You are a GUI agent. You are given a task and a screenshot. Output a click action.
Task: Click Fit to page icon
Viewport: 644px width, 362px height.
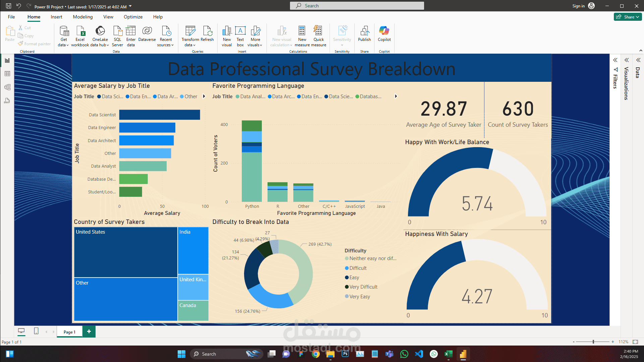coord(635,342)
